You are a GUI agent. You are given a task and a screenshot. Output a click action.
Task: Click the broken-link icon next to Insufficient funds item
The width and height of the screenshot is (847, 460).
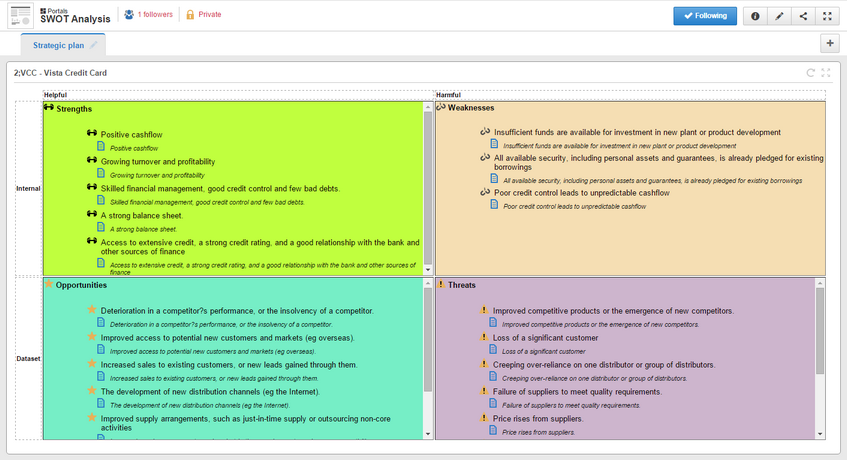click(485, 131)
